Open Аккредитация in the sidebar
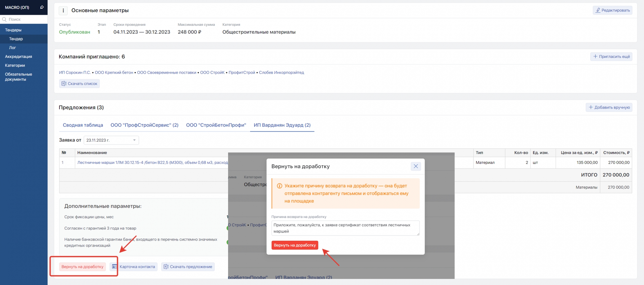 pyautogui.click(x=18, y=56)
